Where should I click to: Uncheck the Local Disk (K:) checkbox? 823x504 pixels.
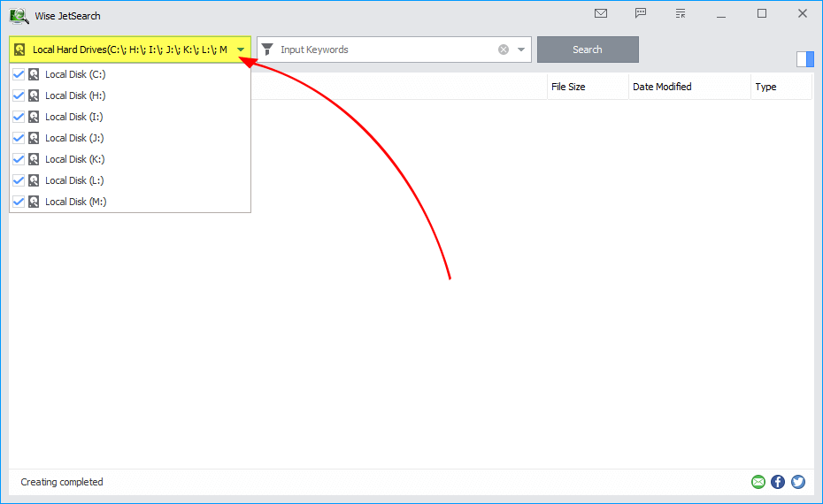pos(19,159)
